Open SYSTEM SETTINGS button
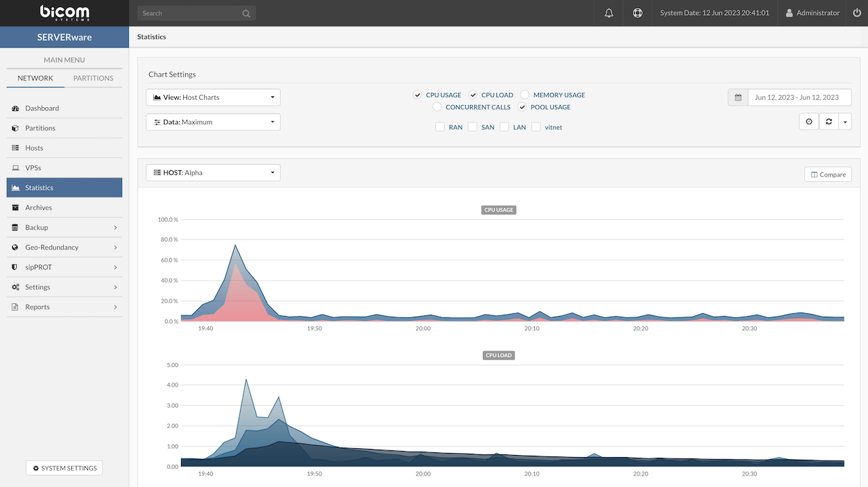 click(64, 468)
